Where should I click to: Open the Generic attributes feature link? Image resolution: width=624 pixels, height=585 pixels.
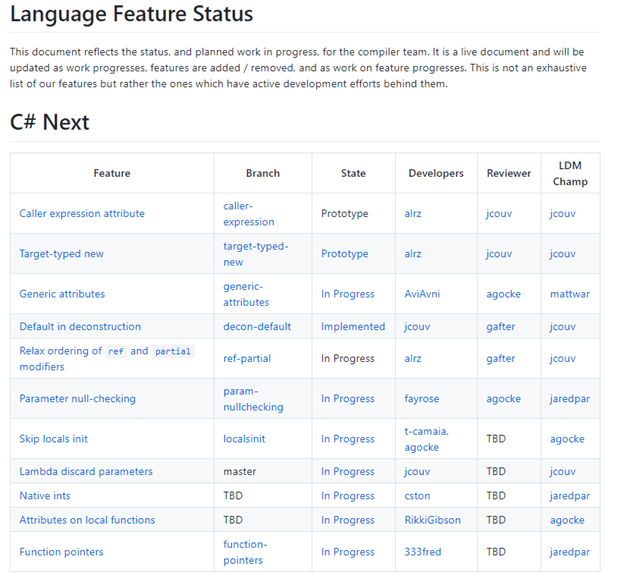pos(62,294)
